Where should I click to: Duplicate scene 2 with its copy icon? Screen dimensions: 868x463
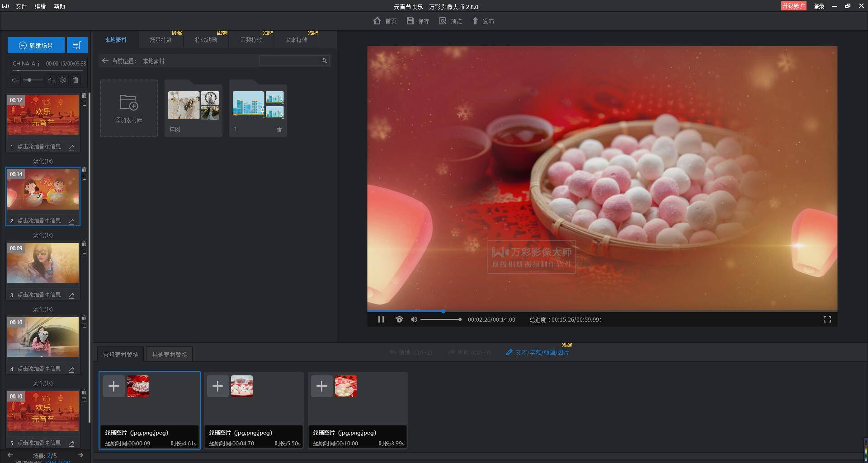(84, 178)
